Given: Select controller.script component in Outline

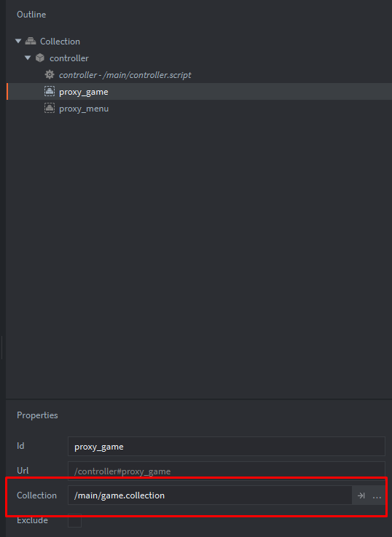Looking at the screenshot, I should coord(125,75).
